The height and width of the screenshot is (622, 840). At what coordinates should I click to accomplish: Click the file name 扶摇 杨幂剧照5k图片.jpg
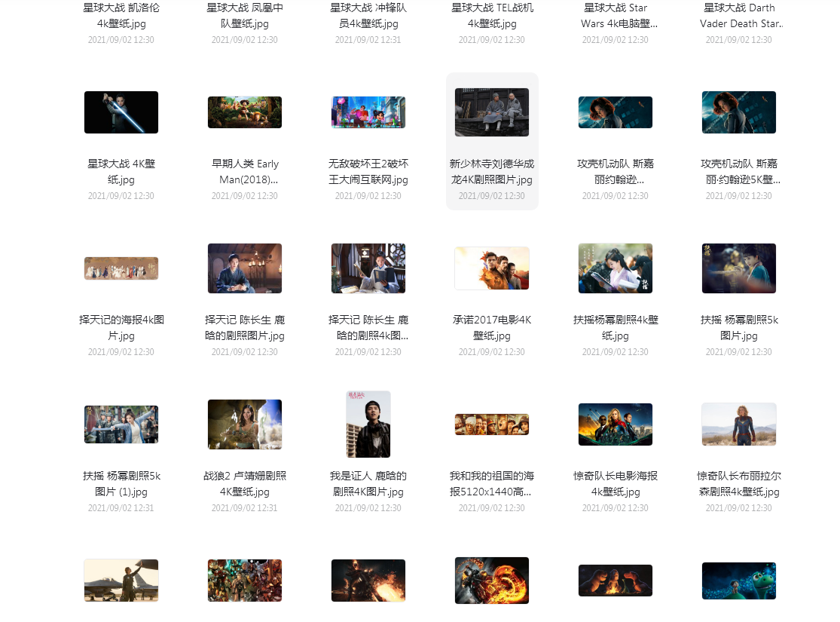[739, 328]
